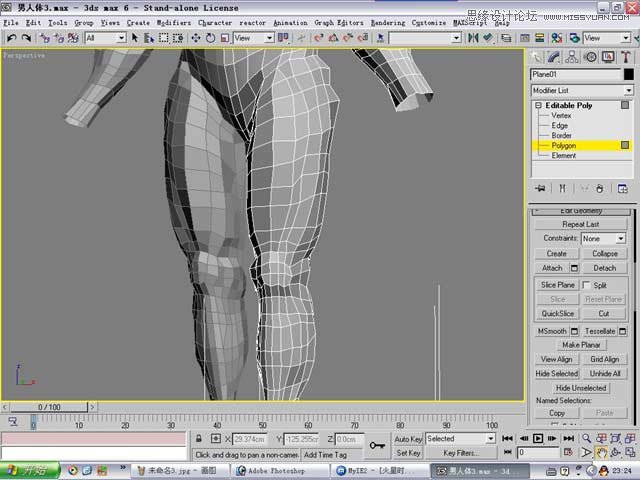
Task: Enable the Split checkbox
Action: 587,285
